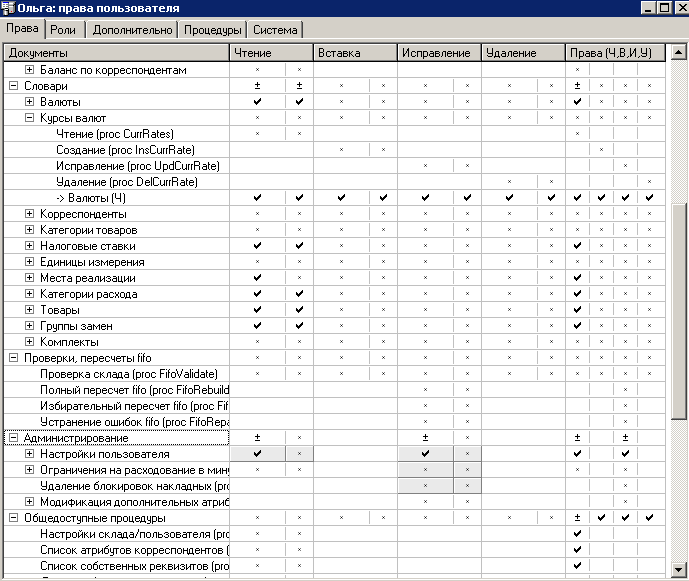Collapse the Курсы валют node

coord(30,118)
